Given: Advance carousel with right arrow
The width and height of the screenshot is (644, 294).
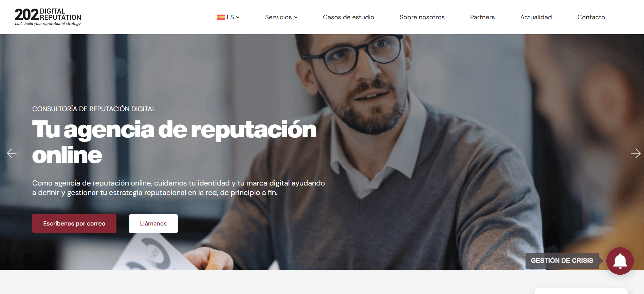Looking at the screenshot, I should pyautogui.click(x=636, y=153).
